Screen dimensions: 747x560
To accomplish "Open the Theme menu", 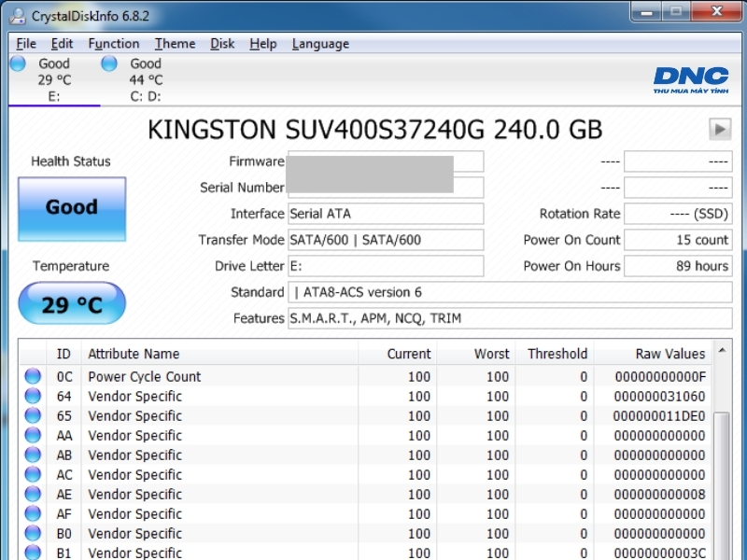I will pos(175,44).
